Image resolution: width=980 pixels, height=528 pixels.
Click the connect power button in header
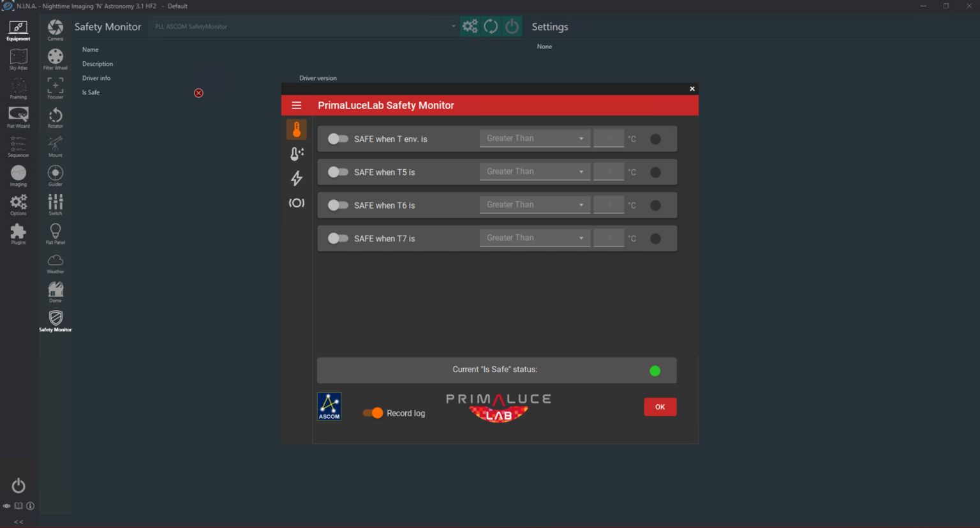[x=512, y=26]
